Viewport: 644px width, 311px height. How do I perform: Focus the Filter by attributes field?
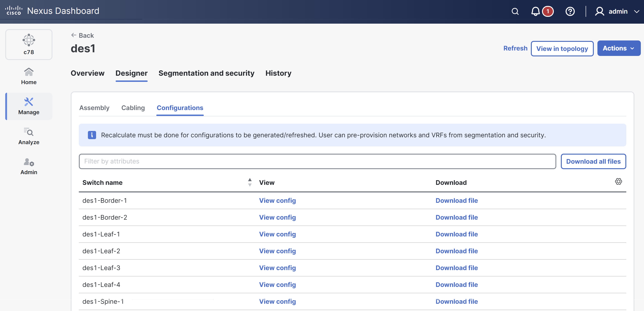tap(317, 161)
